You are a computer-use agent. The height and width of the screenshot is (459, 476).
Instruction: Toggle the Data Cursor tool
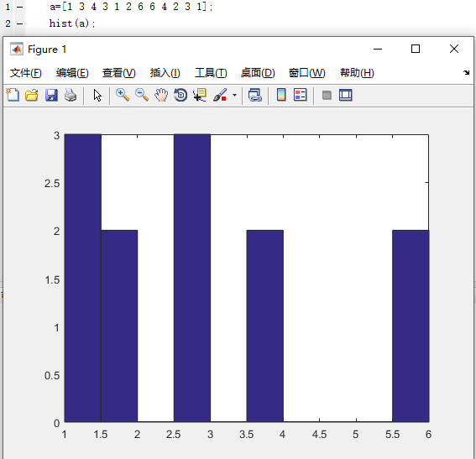200,95
